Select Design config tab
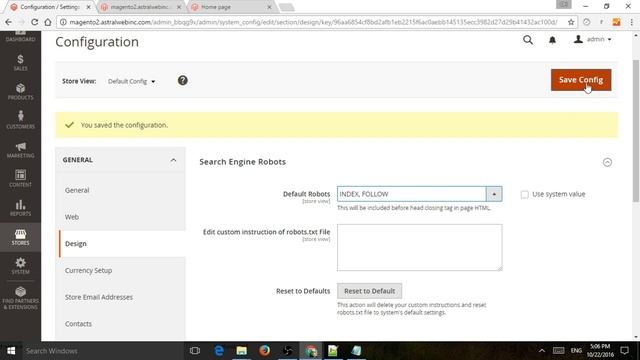 [122, 244]
